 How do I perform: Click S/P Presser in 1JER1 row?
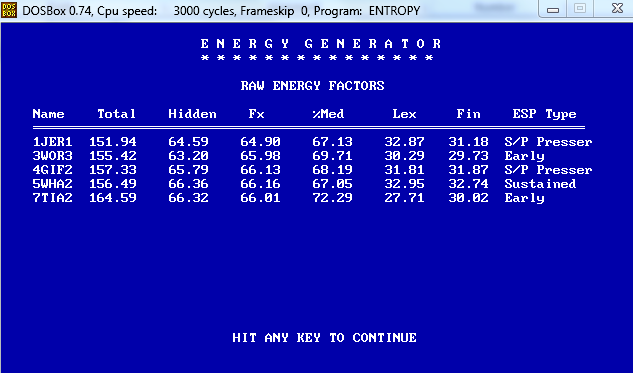click(x=548, y=142)
